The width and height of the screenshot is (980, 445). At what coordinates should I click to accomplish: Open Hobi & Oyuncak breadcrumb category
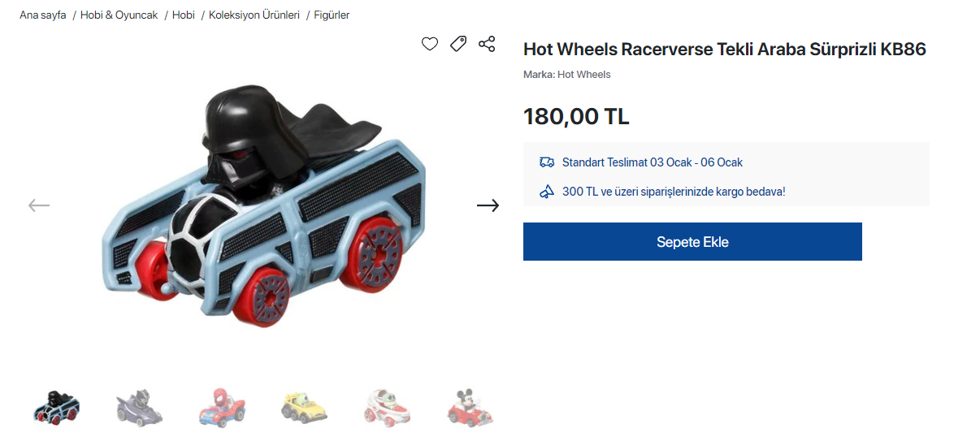(119, 15)
